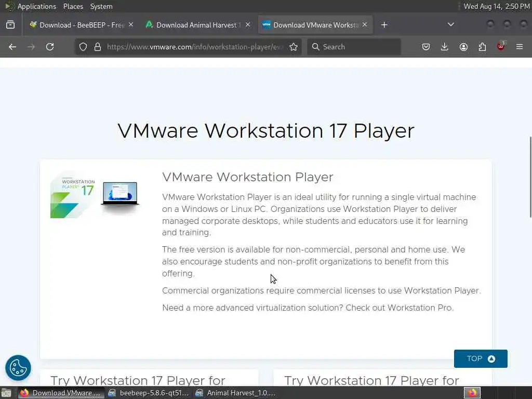Go back with the browser back arrow
Image resolution: width=532 pixels, height=399 pixels.
[12, 47]
